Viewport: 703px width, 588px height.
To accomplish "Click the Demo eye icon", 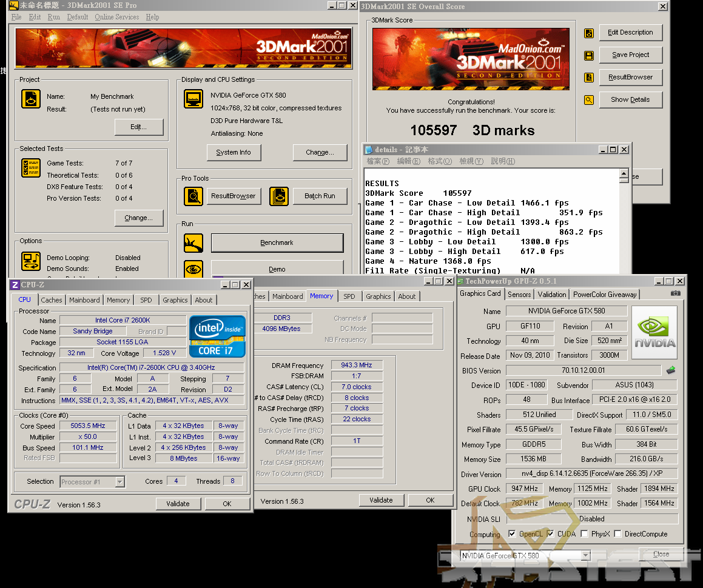I will coord(193,269).
